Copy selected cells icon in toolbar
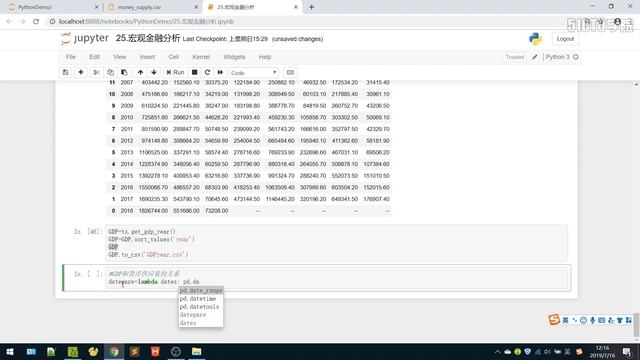Screen dimensions: 640x360 tap(110, 73)
